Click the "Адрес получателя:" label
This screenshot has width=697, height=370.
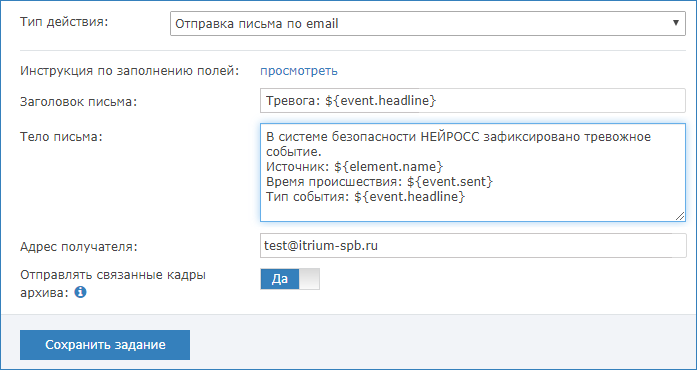click(79, 247)
